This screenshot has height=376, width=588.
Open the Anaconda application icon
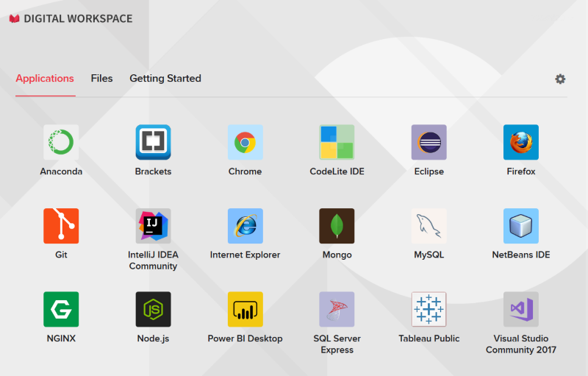[61, 142]
